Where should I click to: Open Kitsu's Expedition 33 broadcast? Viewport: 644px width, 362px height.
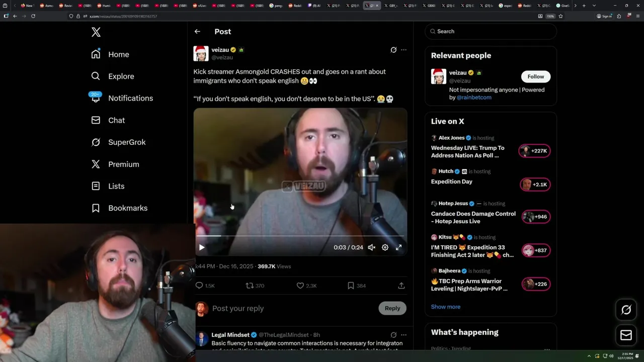[472, 251]
